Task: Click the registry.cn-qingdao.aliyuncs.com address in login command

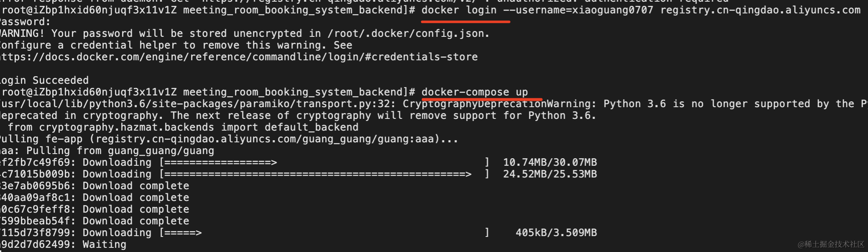Action: (760, 10)
